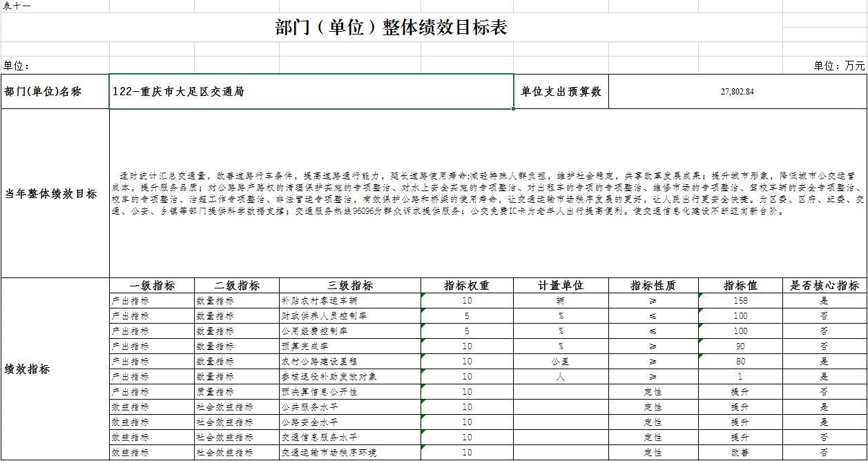This screenshot has width=868, height=461.
Task: Select the unit cell 公里
Action: 561,362
